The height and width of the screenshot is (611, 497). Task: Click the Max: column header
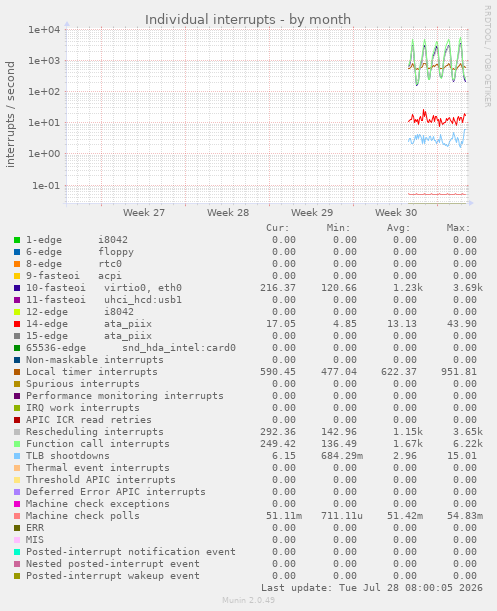coord(458,228)
